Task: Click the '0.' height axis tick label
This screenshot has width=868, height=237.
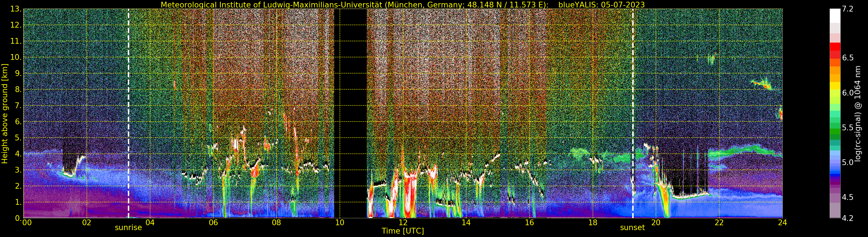Action: [18, 218]
